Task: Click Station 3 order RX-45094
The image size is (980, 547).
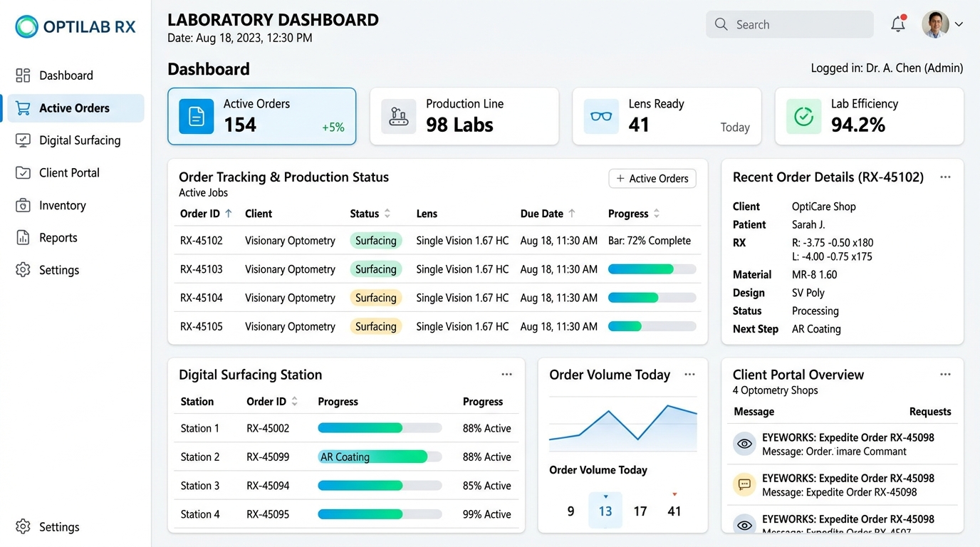Action: [268, 486]
